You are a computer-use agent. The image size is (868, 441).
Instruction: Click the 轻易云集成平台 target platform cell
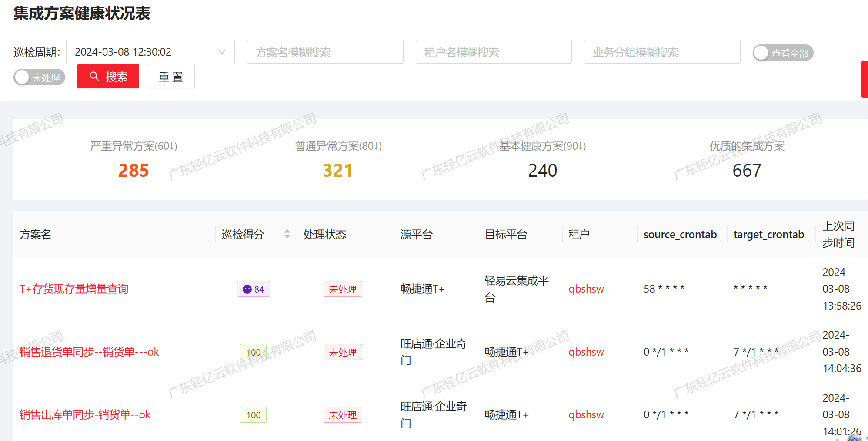point(517,289)
